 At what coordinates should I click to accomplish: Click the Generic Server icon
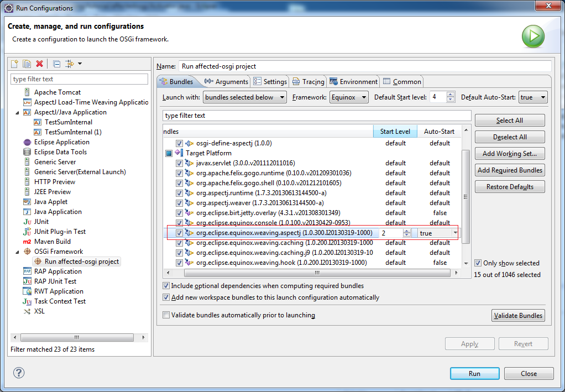point(27,162)
